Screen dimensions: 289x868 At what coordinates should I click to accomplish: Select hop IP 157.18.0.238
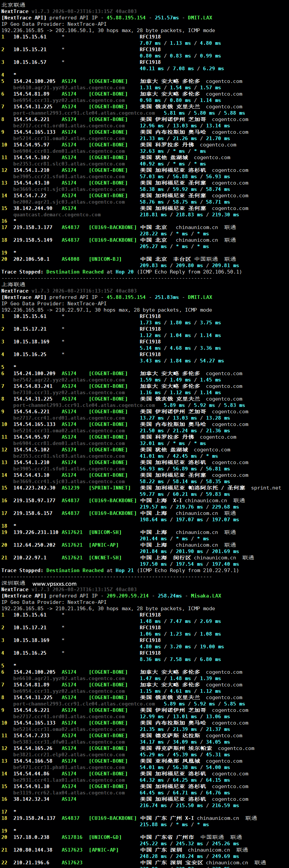[31, 837]
